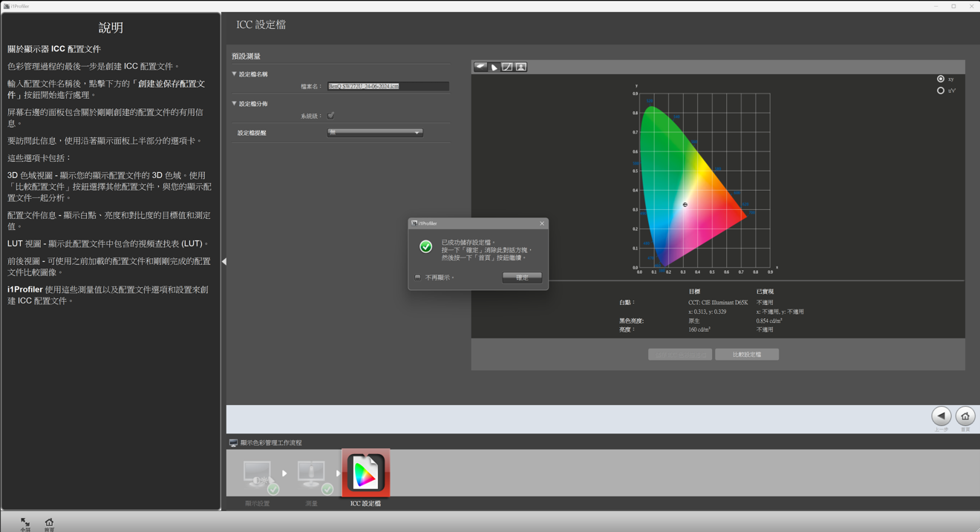
Task: Select the xy chromaticity radio button
Action: click(x=941, y=79)
